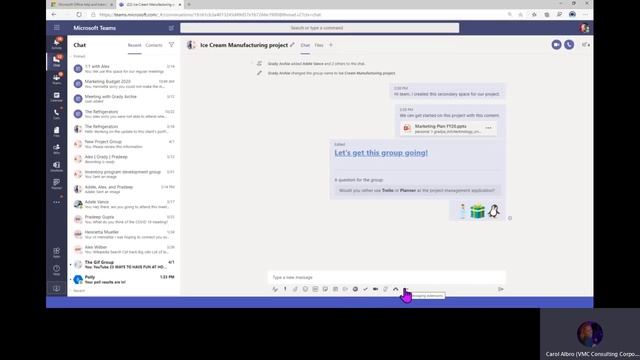Set delivery options with exclamation icon
The width and height of the screenshot is (640, 360).
285,289
